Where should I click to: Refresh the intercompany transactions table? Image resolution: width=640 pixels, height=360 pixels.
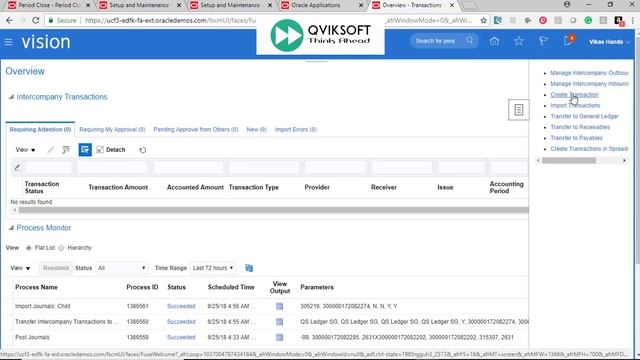[x=142, y=150]
